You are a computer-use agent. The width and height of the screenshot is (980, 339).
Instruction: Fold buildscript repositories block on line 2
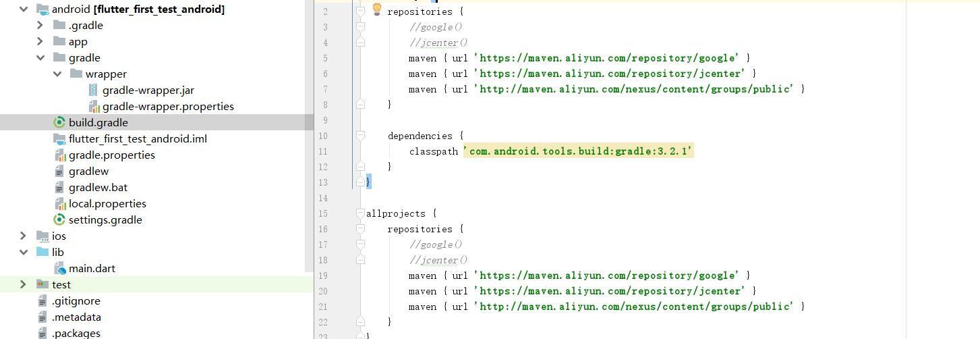[360, 11]
